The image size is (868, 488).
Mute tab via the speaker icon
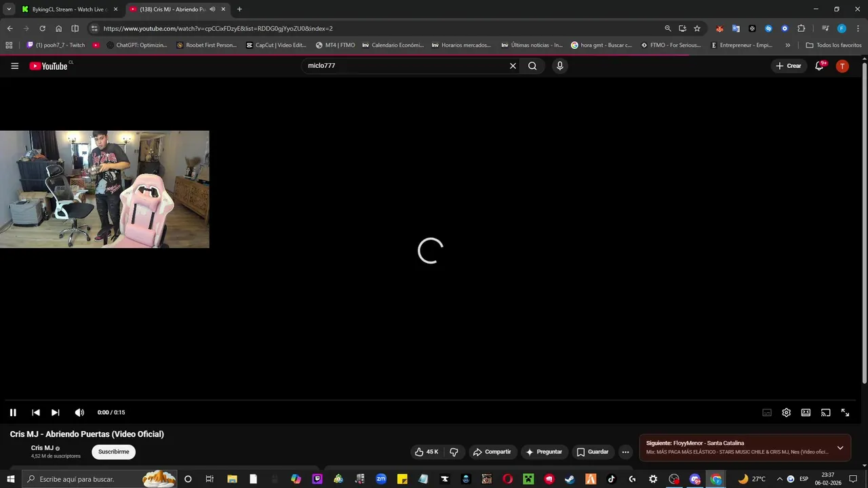[212, 9]
